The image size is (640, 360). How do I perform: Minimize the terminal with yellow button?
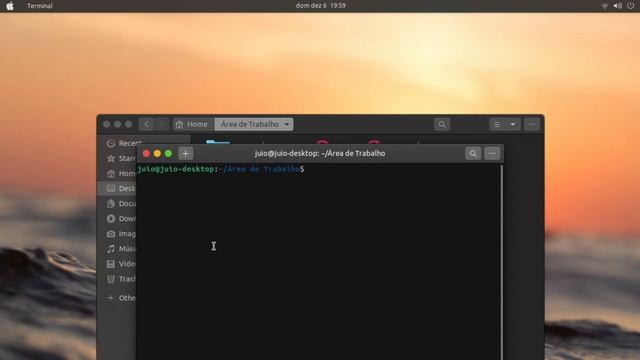(157, 153)
